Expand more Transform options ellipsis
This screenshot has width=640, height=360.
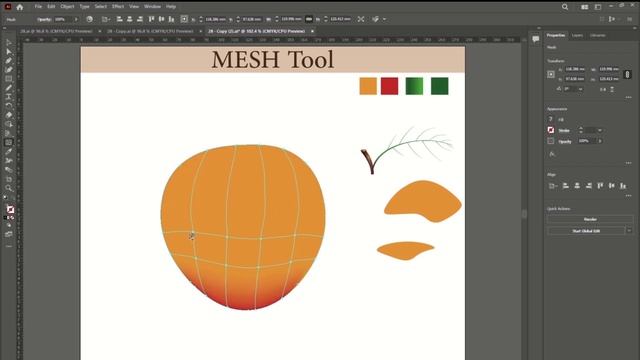click(x=629, y=97)
